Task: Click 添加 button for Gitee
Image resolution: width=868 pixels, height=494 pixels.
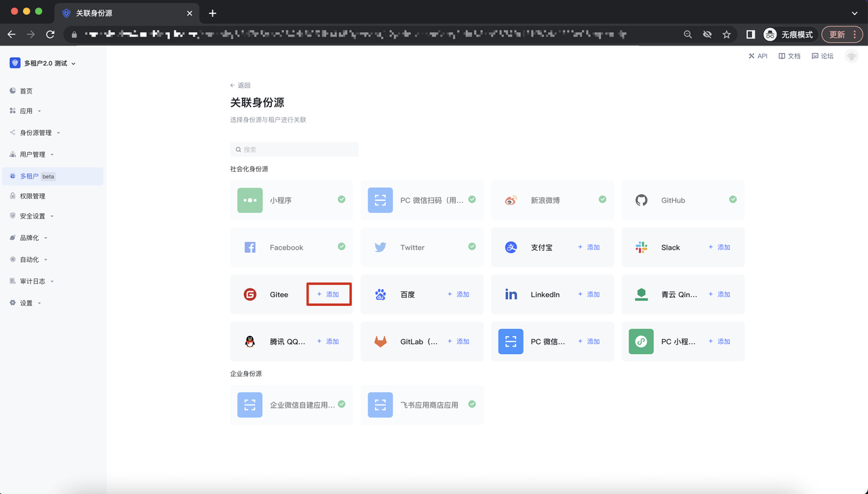Action: [329, 294]
